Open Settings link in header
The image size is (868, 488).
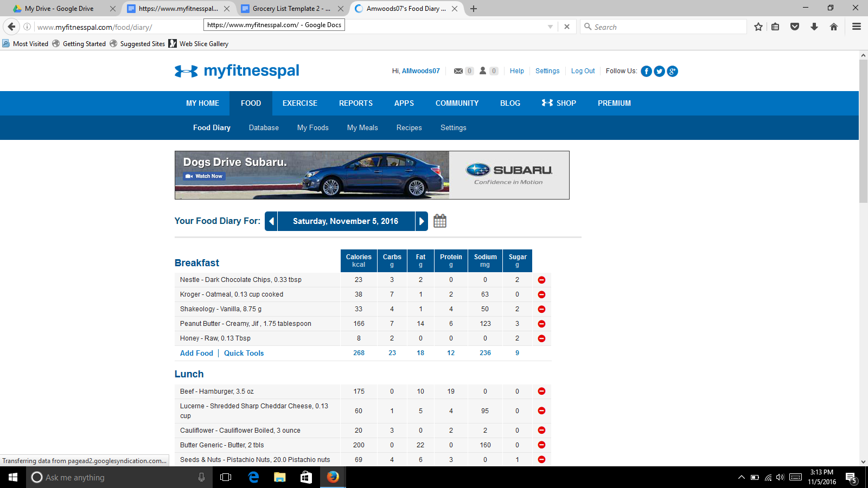tap(547, 71)
